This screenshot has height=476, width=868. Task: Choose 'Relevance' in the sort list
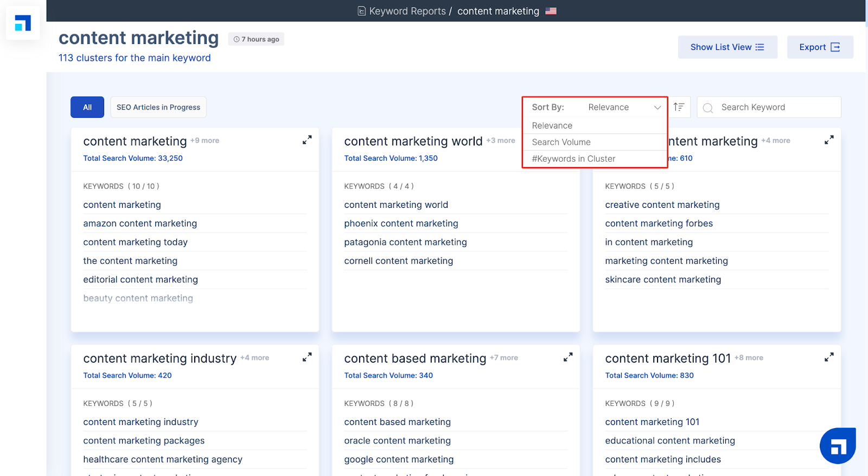[552, 126]
